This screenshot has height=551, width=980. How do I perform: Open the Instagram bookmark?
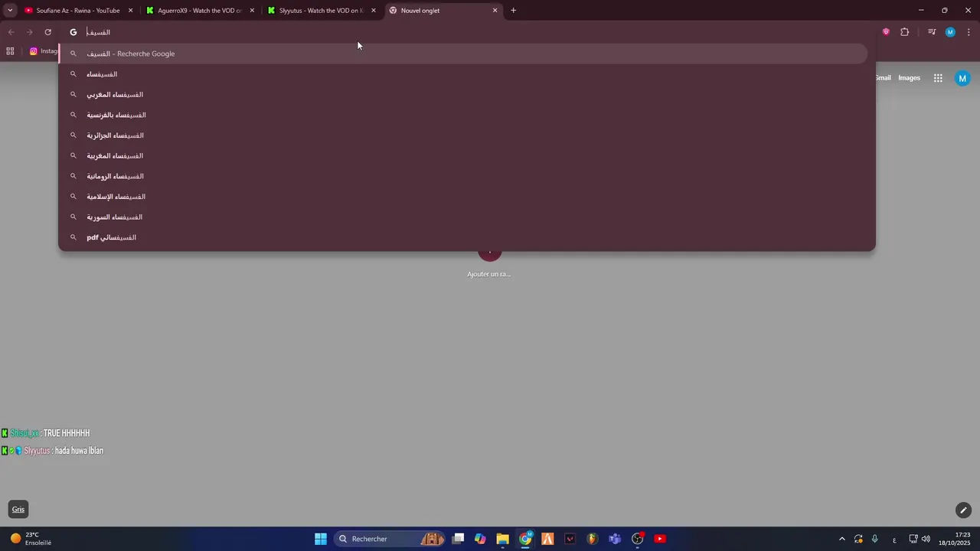pos(44,51)
